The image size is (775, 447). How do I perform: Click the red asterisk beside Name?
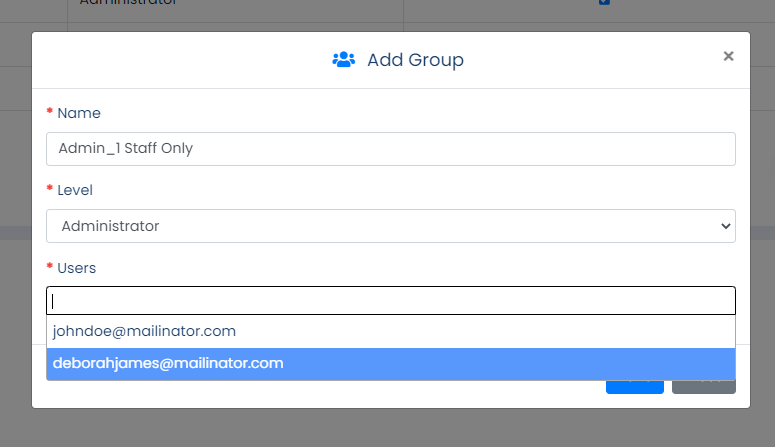(x=49, y=111)
